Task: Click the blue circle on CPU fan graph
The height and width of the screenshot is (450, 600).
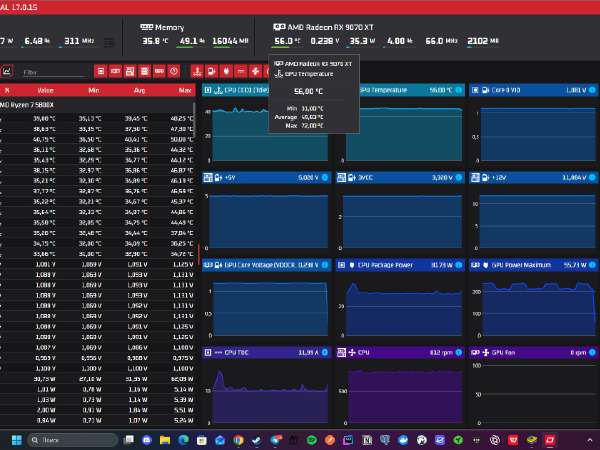Action: [458, 352]
